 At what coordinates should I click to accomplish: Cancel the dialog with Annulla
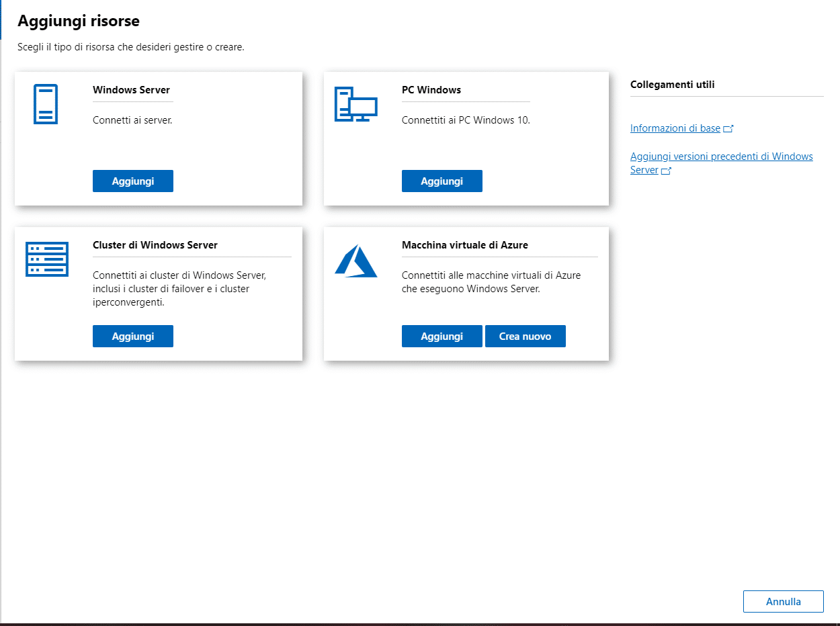click(784, 602)
